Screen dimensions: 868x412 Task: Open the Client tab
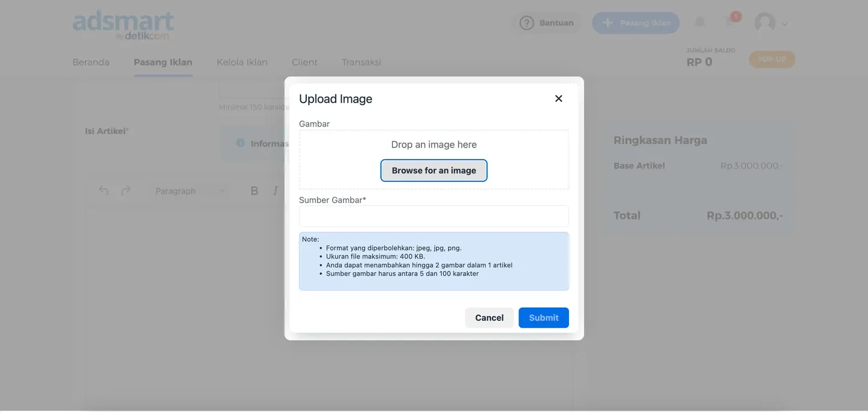[x=304, y=62]
